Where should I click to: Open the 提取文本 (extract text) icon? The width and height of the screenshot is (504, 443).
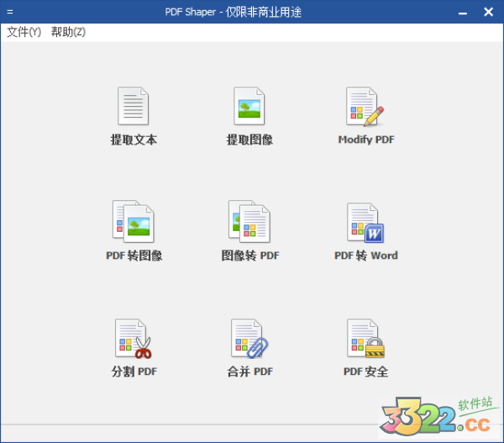(x=133, y=106)
